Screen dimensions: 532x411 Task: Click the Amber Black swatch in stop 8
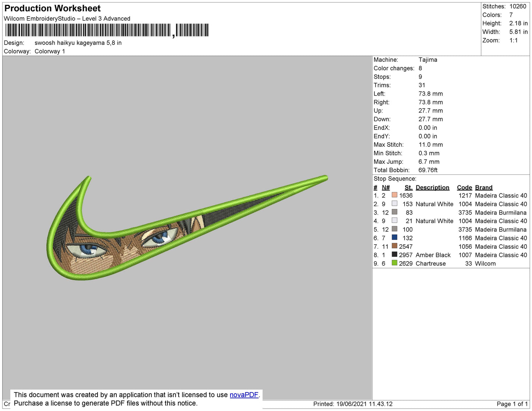(x=394, y=254)
